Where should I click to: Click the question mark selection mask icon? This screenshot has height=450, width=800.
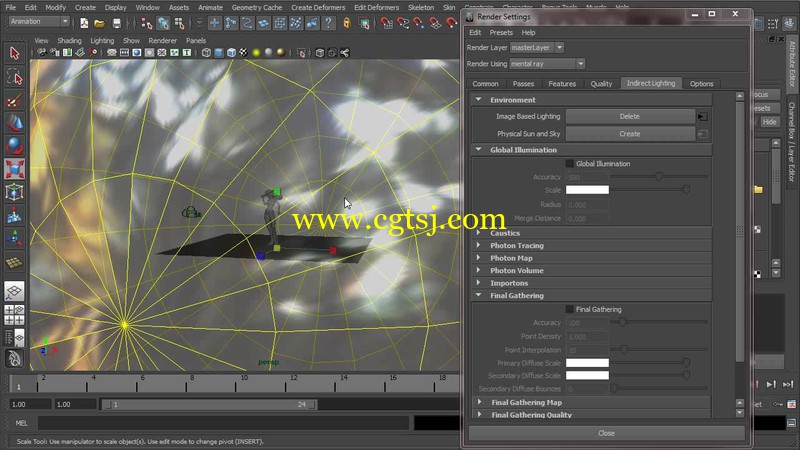(329, 23)
